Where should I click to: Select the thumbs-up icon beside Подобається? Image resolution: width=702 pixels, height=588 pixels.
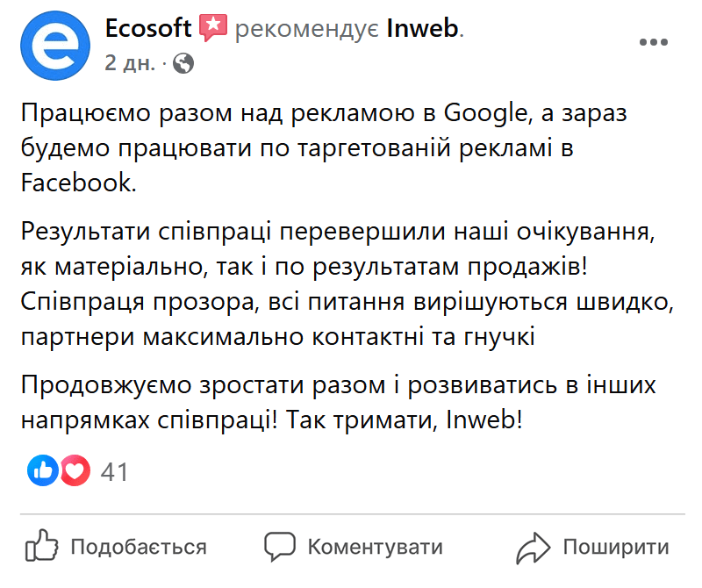pos(43,546)
